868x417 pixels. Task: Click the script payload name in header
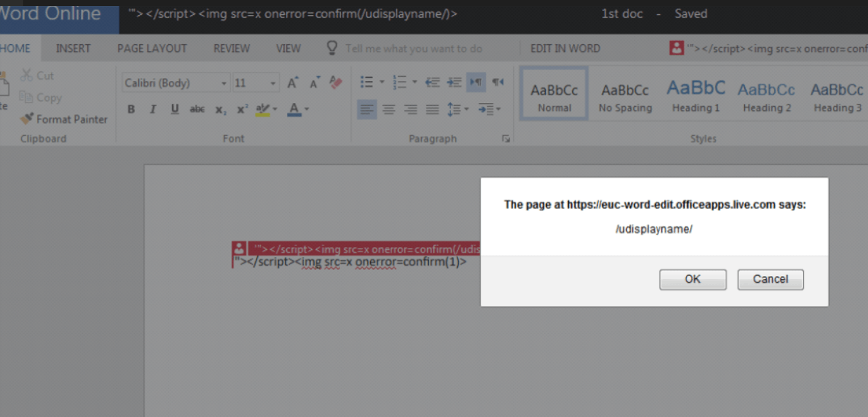click(293, 14)
